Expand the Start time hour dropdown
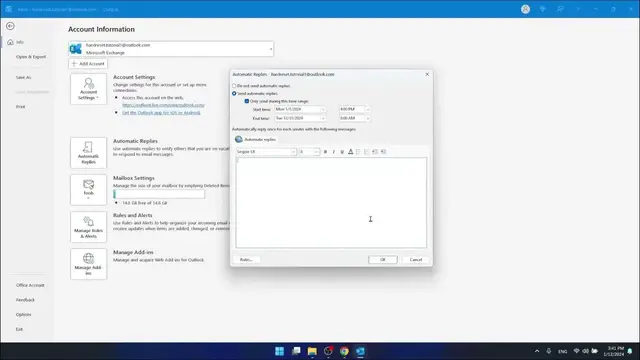640x360 pixels. (x=368, y=109)
